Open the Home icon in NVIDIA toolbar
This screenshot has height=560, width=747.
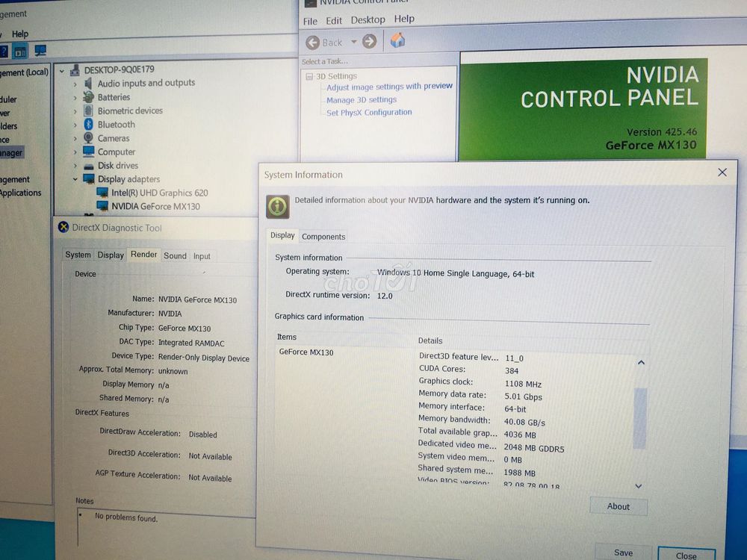(397, 40)
